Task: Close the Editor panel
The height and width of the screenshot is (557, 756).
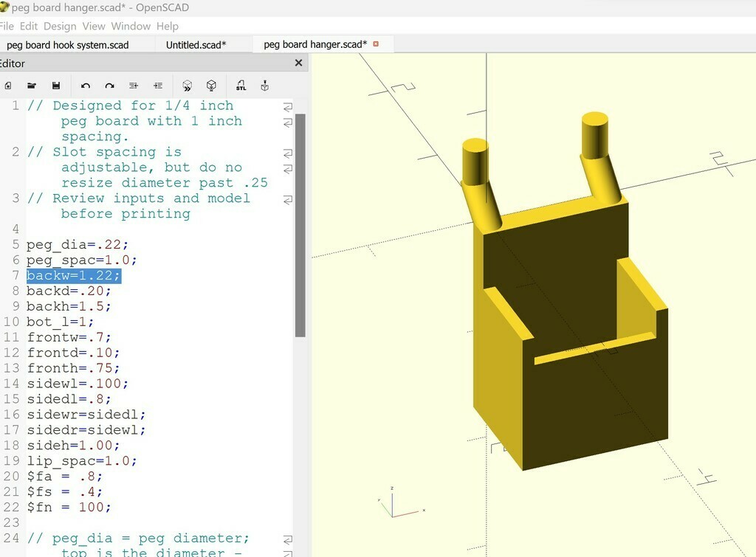Action: tap(298, 63)
